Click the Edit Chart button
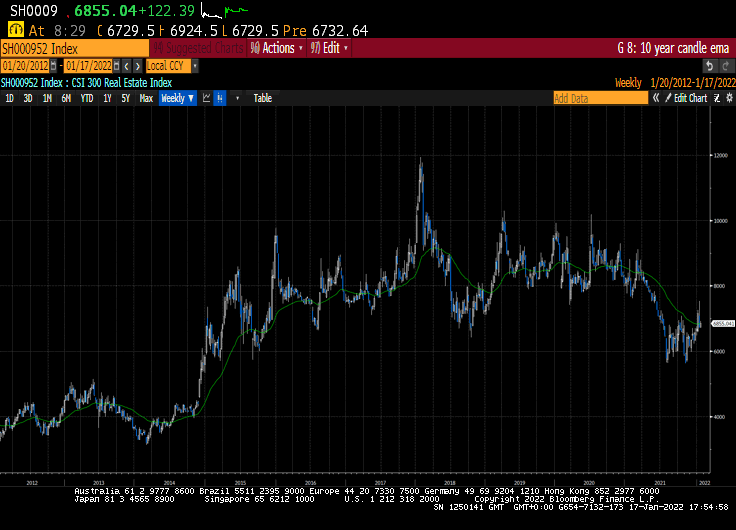Screen dimensions: 736x530 [690, 98]
